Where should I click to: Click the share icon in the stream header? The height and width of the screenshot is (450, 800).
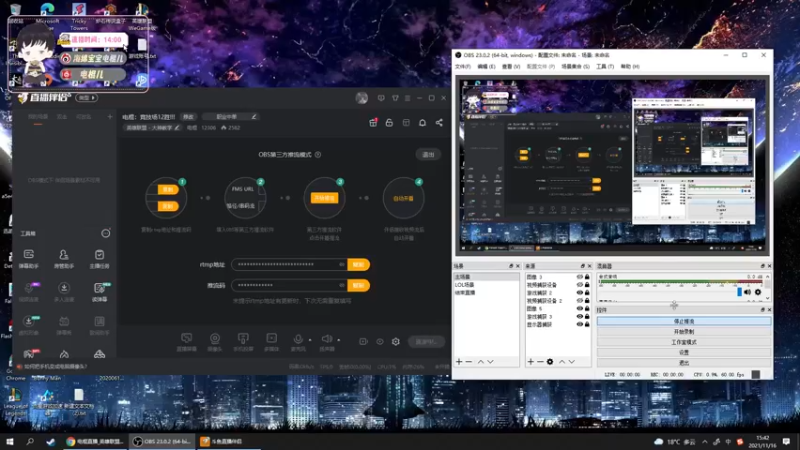click(x=439, y=122)
